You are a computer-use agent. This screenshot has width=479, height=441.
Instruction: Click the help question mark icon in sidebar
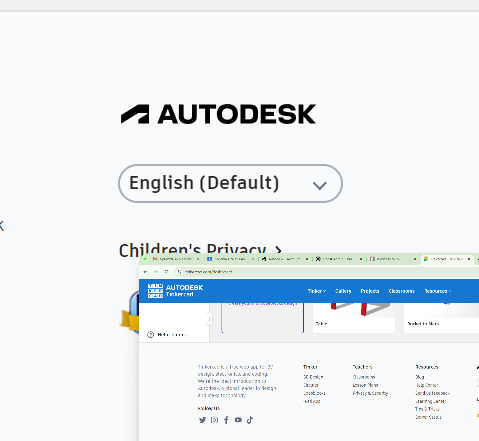point(150,334)
